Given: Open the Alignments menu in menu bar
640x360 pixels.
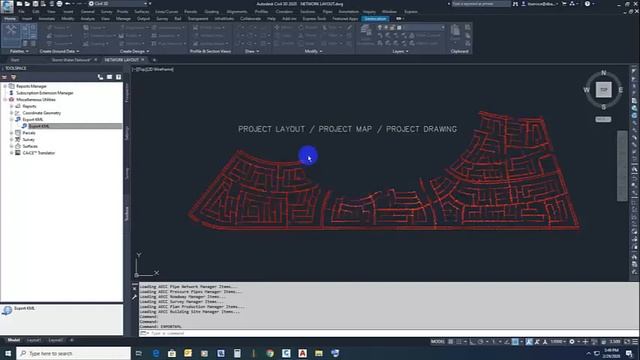Looking at the screenshot, I should 237,12.
